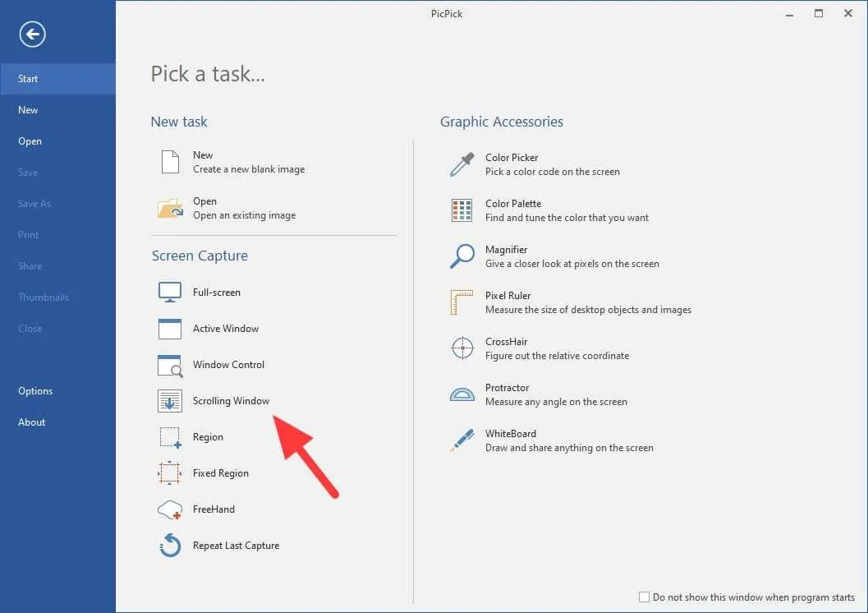Click the Scrolling Window label
Viewport: 868px width, 613px height.
pyautogui.click(x=231, y=401)
